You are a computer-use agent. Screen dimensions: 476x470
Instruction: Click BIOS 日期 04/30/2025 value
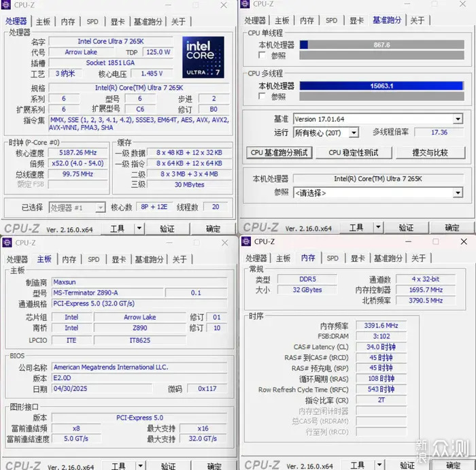[x=102, y=388]
